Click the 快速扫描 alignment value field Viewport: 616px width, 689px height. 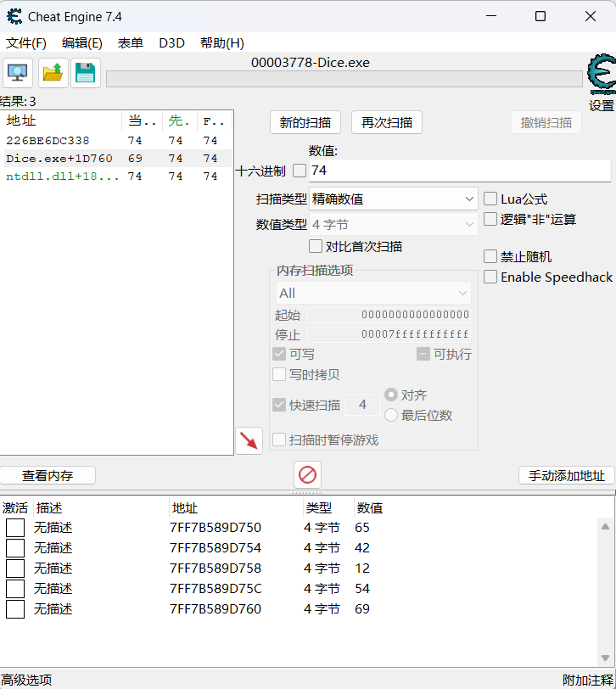[x=363, y=405]
